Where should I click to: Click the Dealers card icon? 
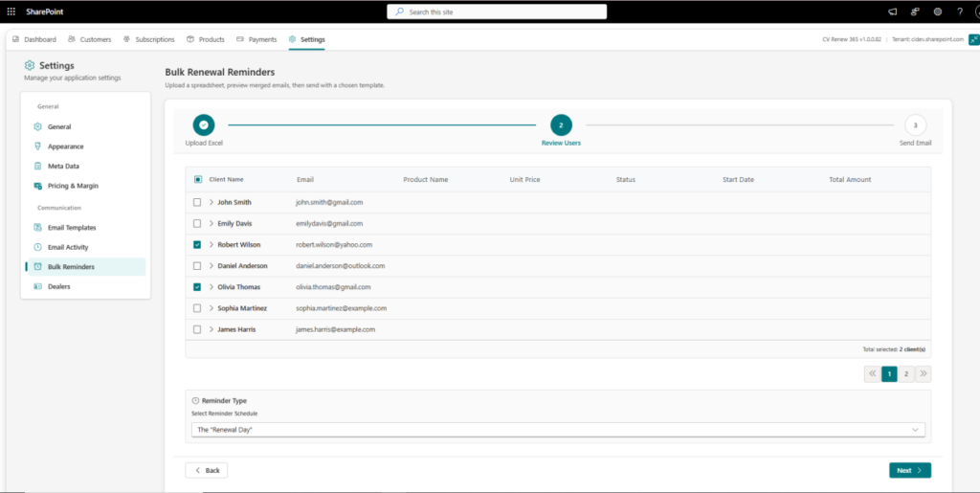37,286
